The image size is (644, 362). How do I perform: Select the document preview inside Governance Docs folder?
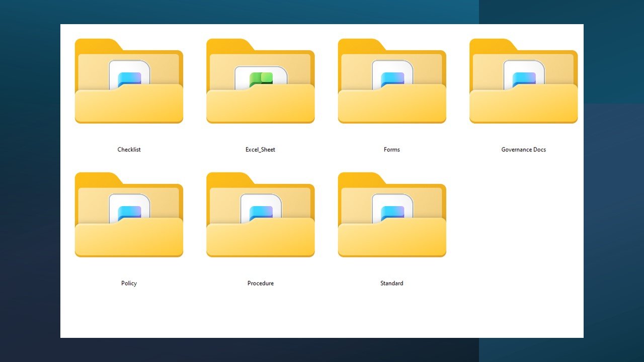[x=523, y=76]
